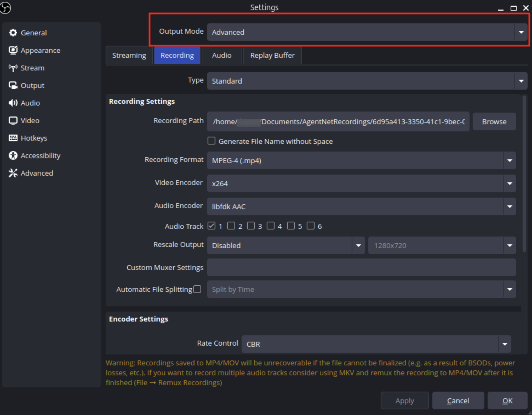
Task: Expand the Rescale Output Disabled dropdown
Action: [286, 245]
